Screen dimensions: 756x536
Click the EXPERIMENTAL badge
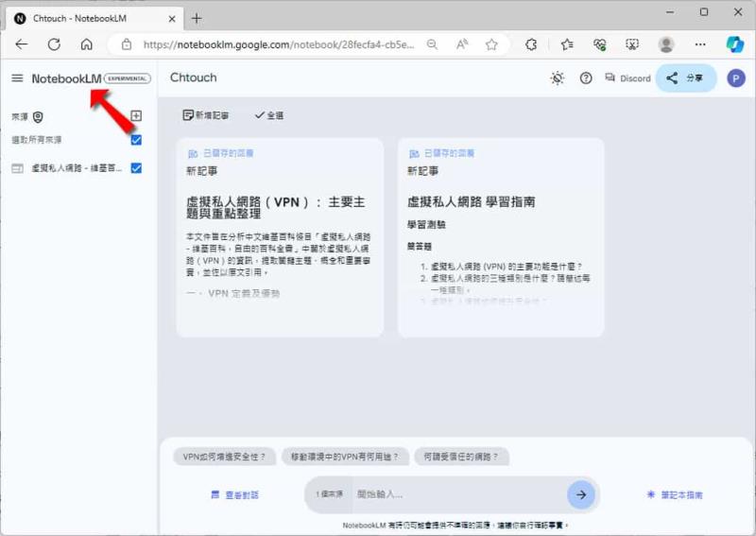[x=128, y=78]
